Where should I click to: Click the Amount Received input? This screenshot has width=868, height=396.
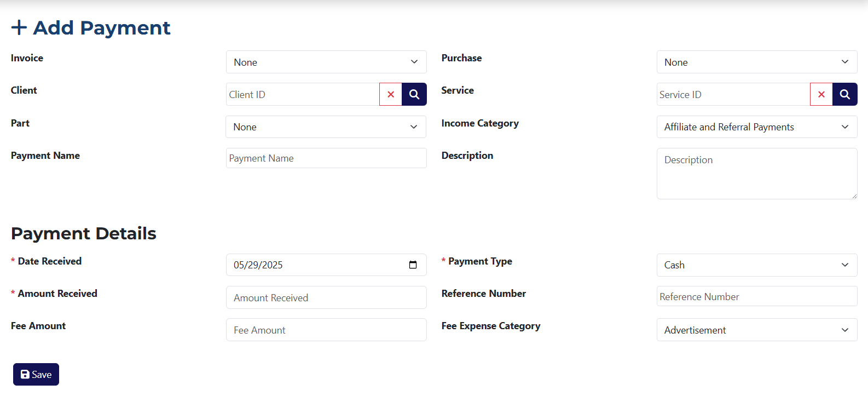326,297
